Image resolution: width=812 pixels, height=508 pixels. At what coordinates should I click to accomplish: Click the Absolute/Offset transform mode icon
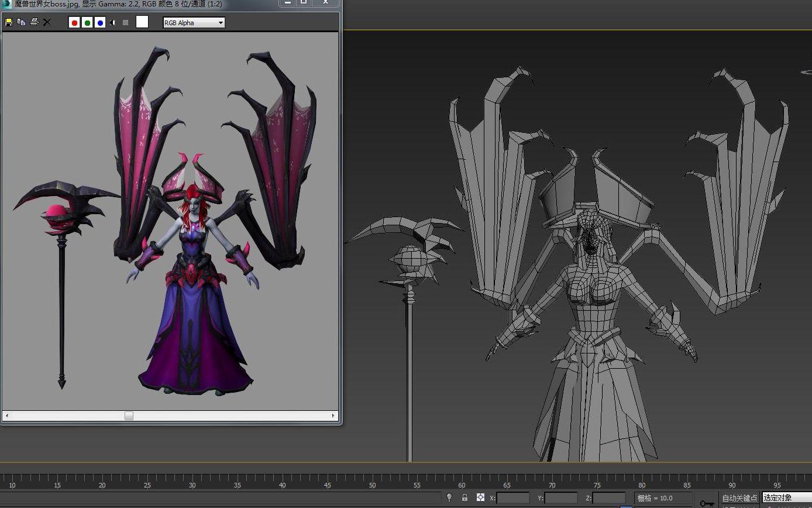pyautogui.click(x=480, y=497)
